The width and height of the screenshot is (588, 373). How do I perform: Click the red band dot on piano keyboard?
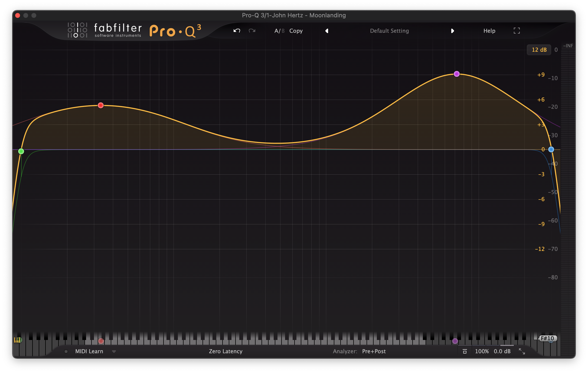click(101, 341)
